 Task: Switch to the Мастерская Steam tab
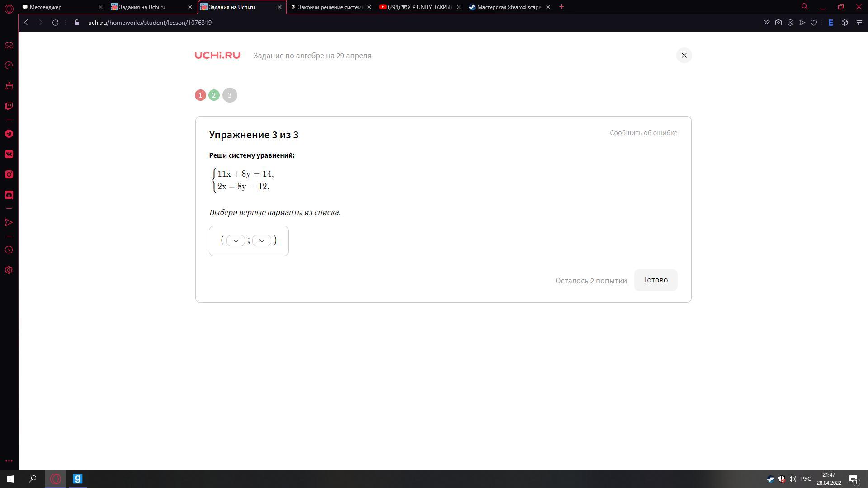506,7
